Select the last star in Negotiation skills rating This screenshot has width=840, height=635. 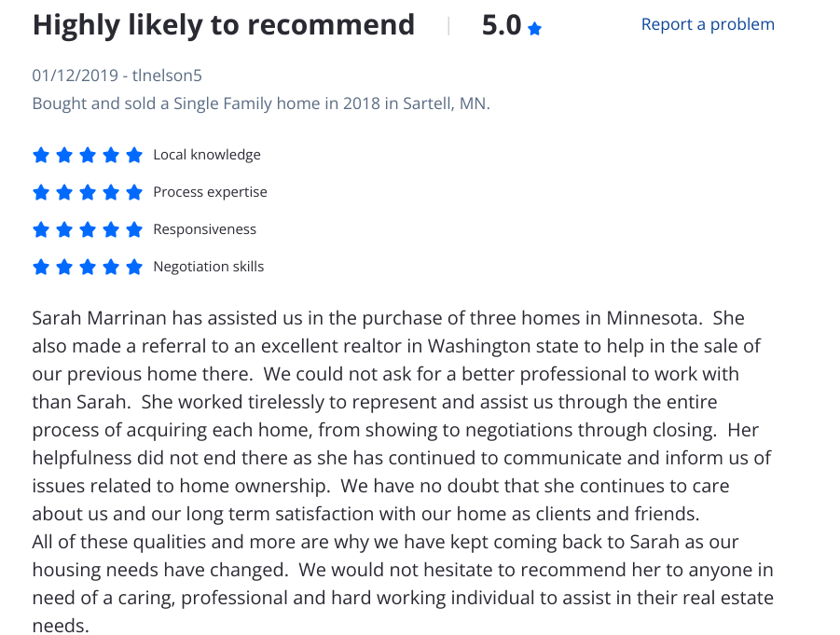pos(134,267)
